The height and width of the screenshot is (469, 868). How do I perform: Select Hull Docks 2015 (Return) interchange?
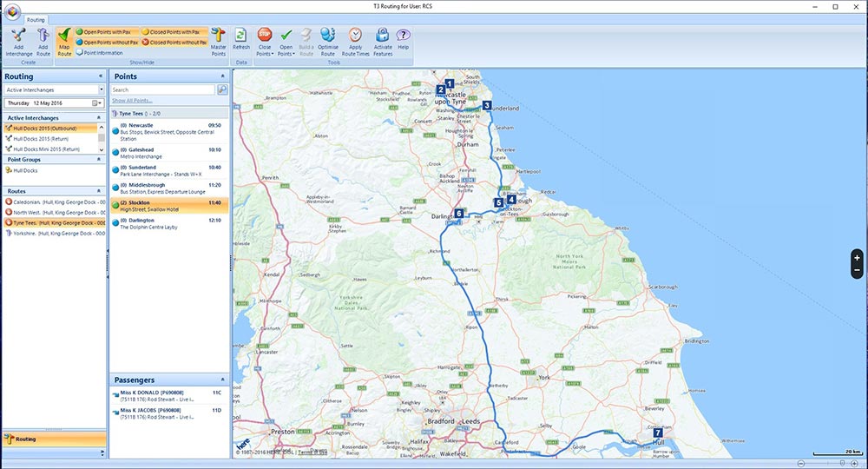pos(50,139)
